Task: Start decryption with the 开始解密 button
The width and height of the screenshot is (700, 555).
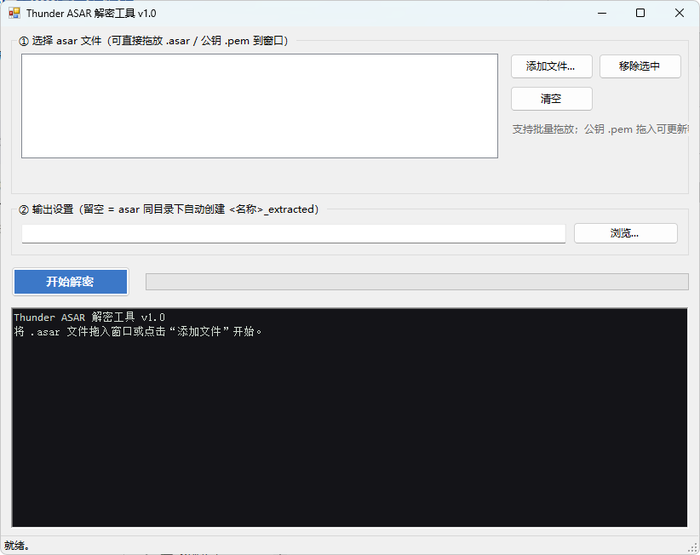Action: (x=71, y=282)
